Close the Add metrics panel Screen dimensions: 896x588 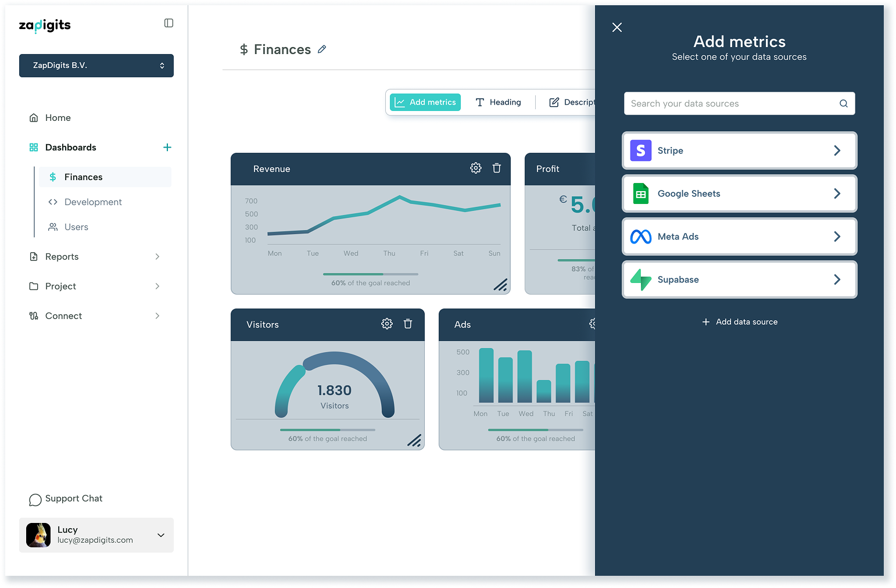(x=617, y=27)
